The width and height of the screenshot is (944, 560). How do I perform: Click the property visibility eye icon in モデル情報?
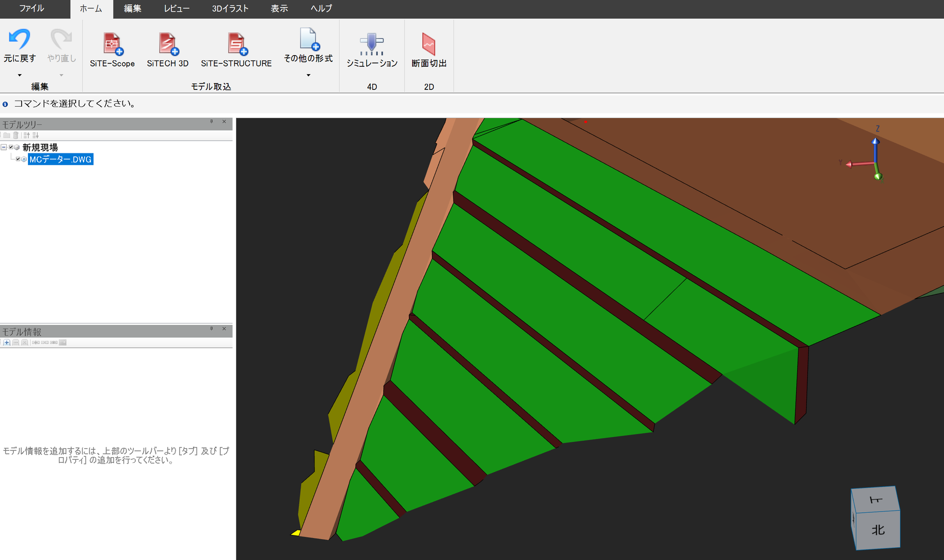(54, 342)
